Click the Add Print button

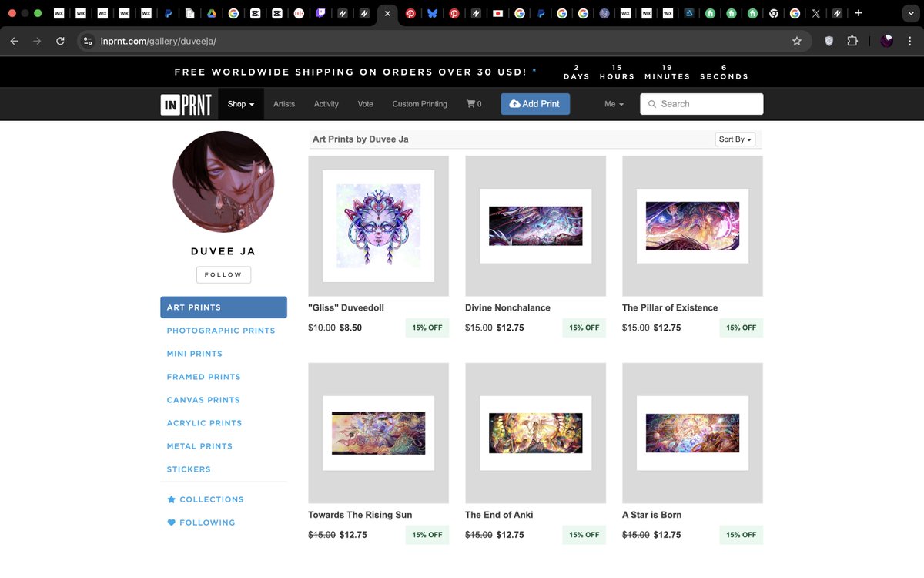pyautogui.click(x=535, y=104)
